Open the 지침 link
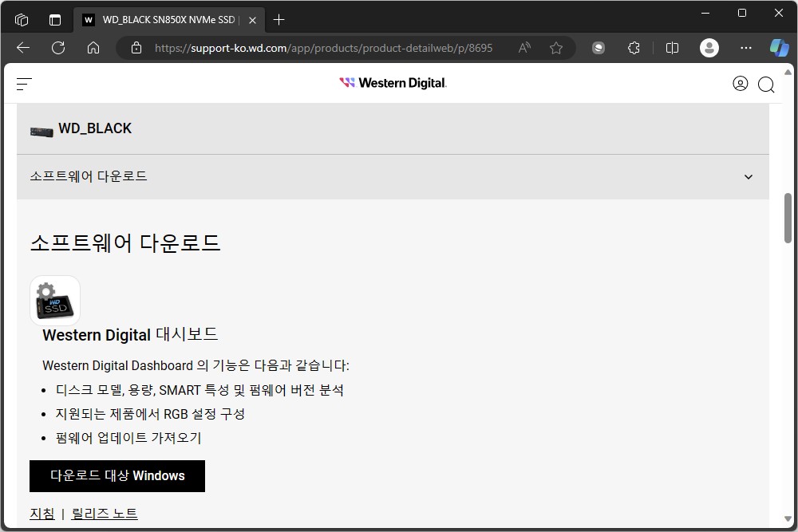Screen dimensions: 798x532 pyautogui.click(x=42, y=514)
